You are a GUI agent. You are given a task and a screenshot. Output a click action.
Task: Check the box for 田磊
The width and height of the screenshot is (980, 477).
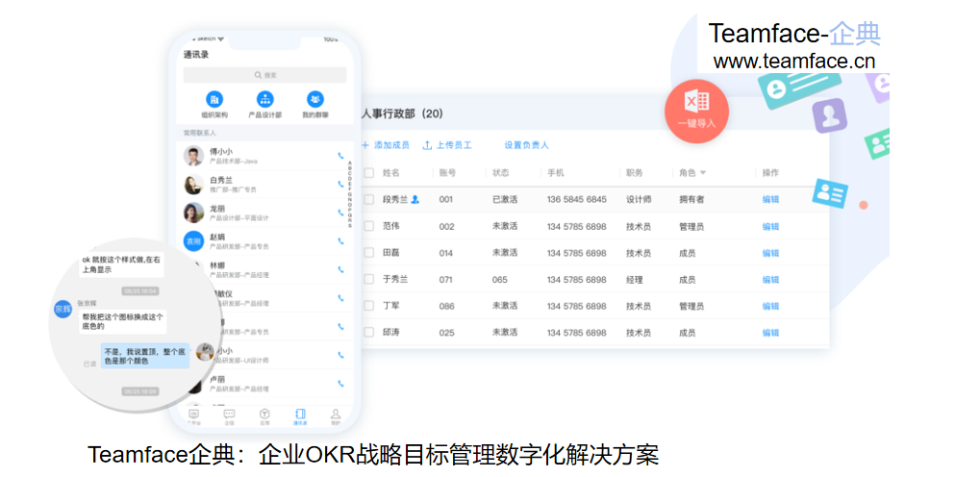click(x=369, y=253)
